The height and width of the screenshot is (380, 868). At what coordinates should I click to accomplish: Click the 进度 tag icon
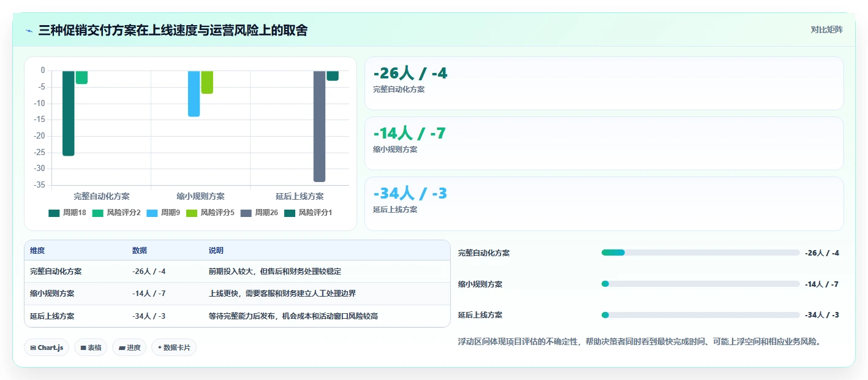(122, 348)
